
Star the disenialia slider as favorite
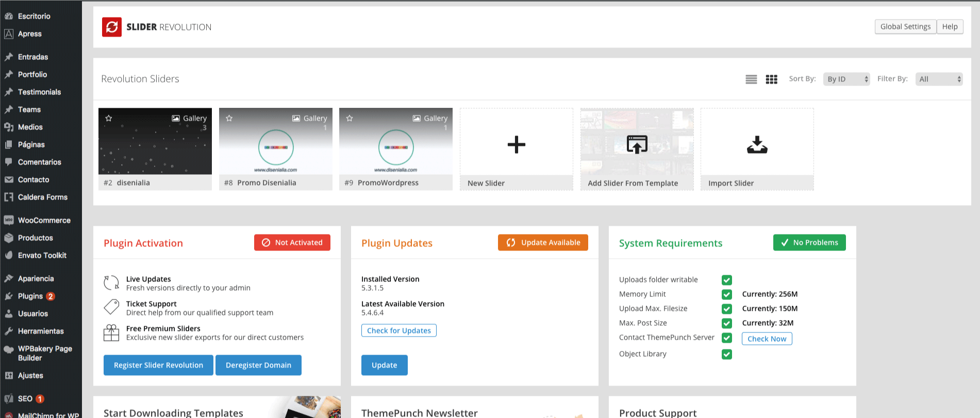(x=109, y=118)
